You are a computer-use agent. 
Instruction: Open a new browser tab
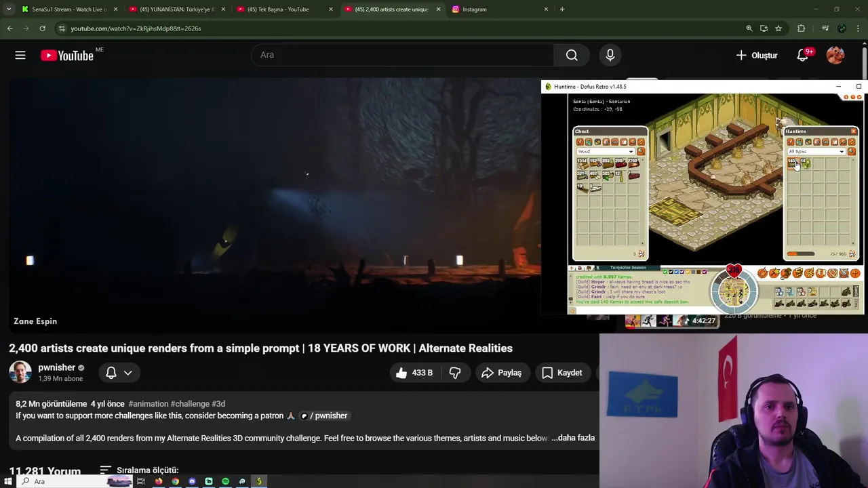coord(562,9)
